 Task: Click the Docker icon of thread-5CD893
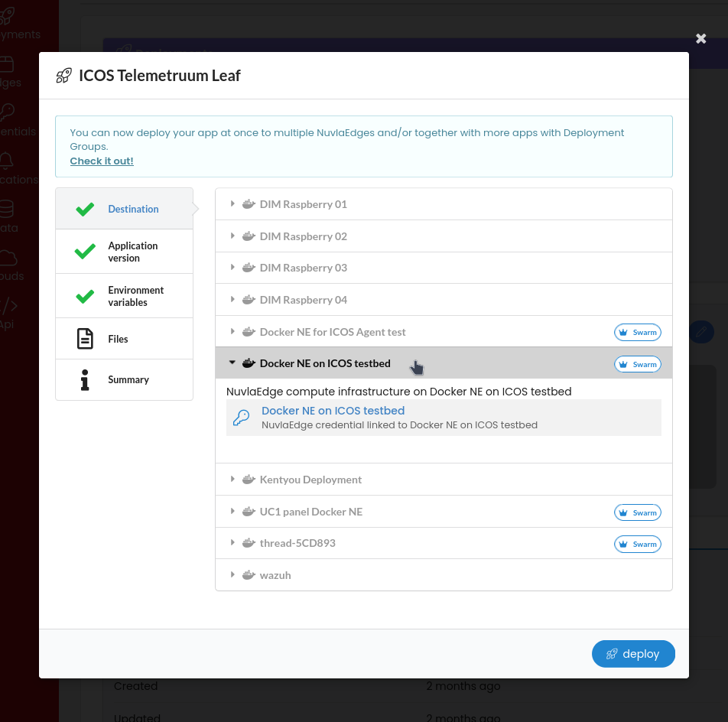[249, 542]
